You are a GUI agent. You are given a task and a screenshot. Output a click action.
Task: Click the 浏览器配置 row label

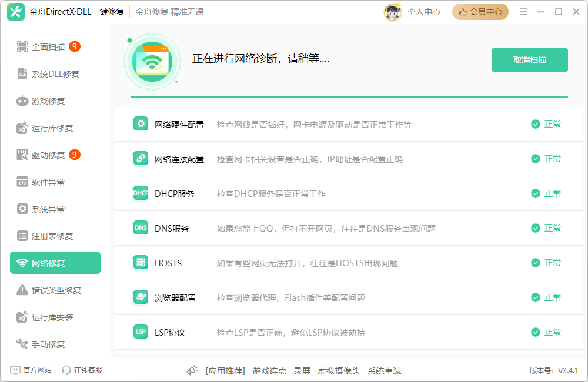175,298
